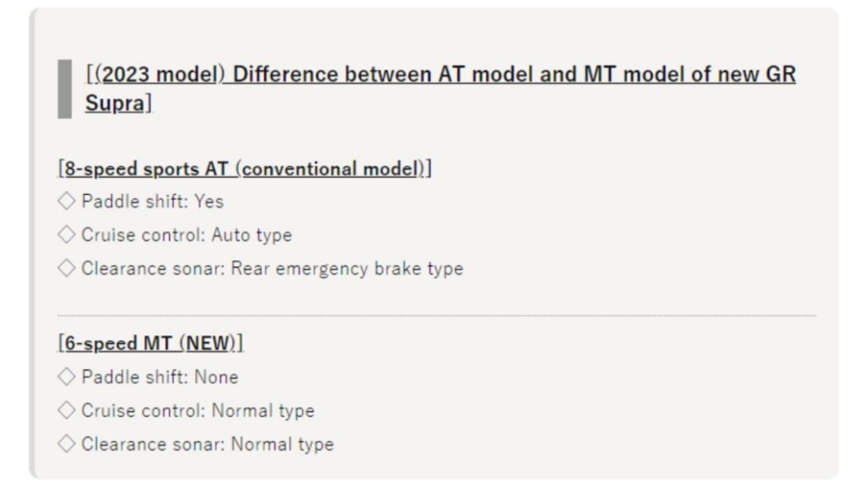The width and height of the screenshot is (868, 488).
Task: Click the diamond bullet beside Cruise control: Auto type
Action: click(66, 235)
